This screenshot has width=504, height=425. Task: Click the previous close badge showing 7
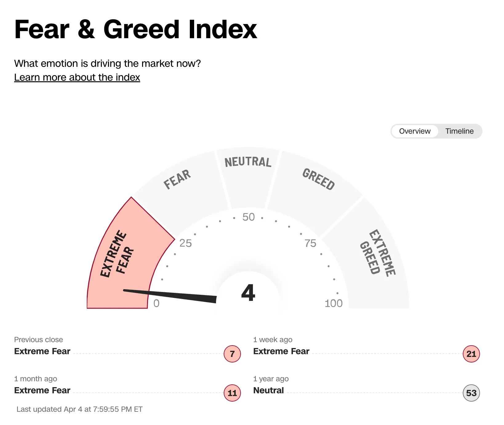pos(232,354)
